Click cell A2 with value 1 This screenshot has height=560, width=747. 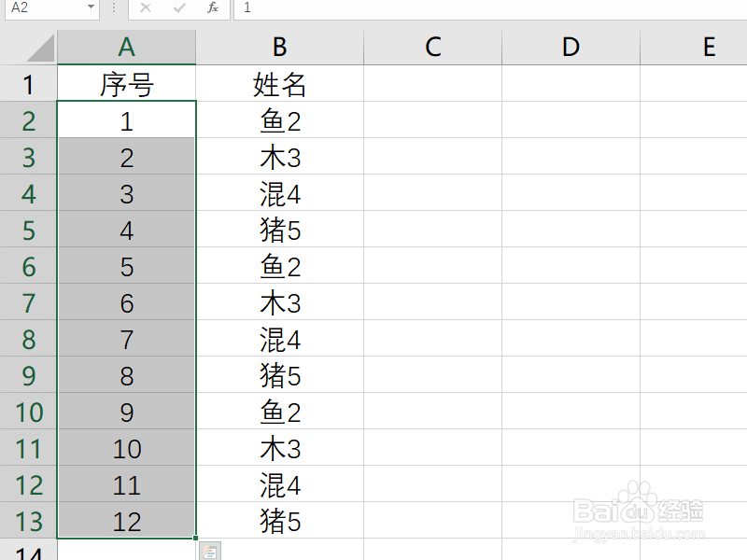click(126, 120)
